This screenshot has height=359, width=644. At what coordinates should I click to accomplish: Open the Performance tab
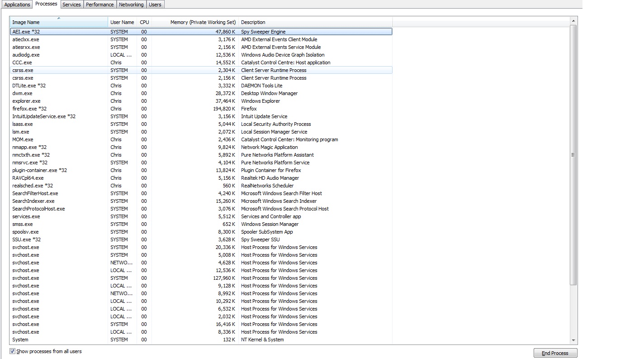coord(100,5)
